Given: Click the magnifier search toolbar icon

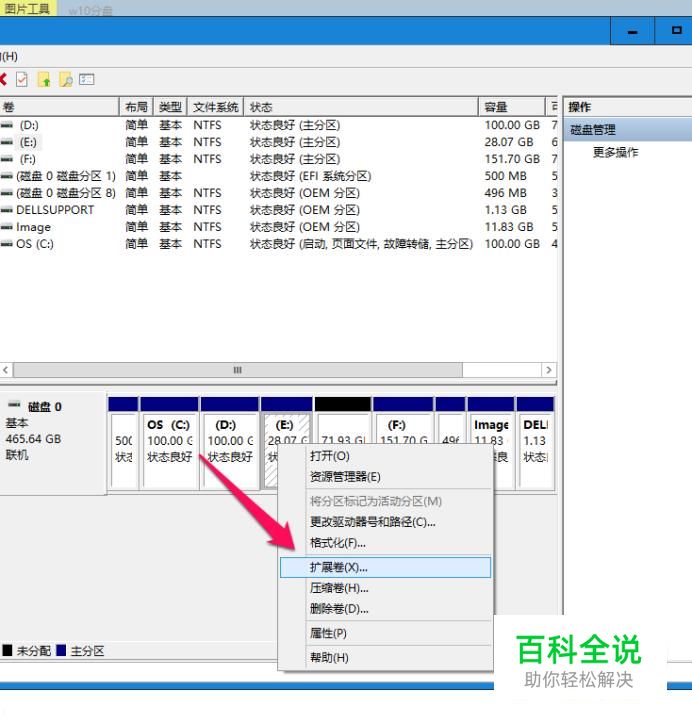Looking at the screenshot, I should [66, 80].
